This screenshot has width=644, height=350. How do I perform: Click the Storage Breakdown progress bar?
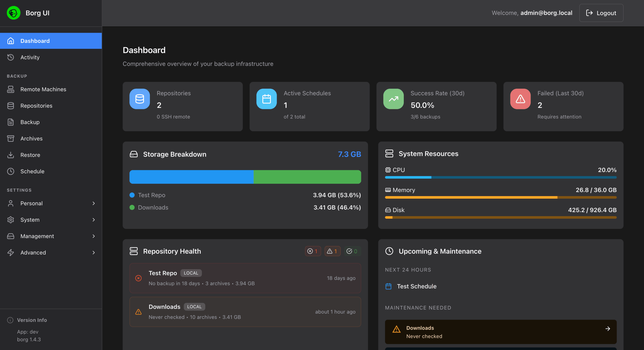(245, 177)
